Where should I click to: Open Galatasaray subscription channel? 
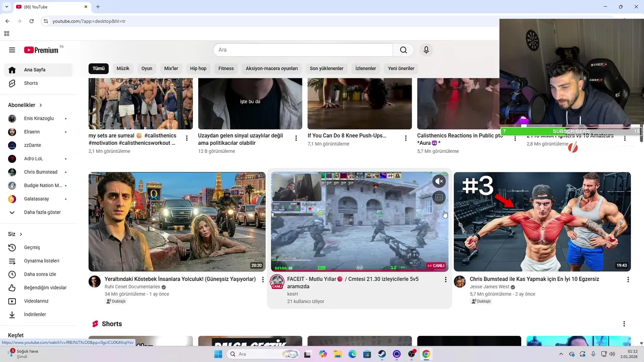click(x=38, y=199)
